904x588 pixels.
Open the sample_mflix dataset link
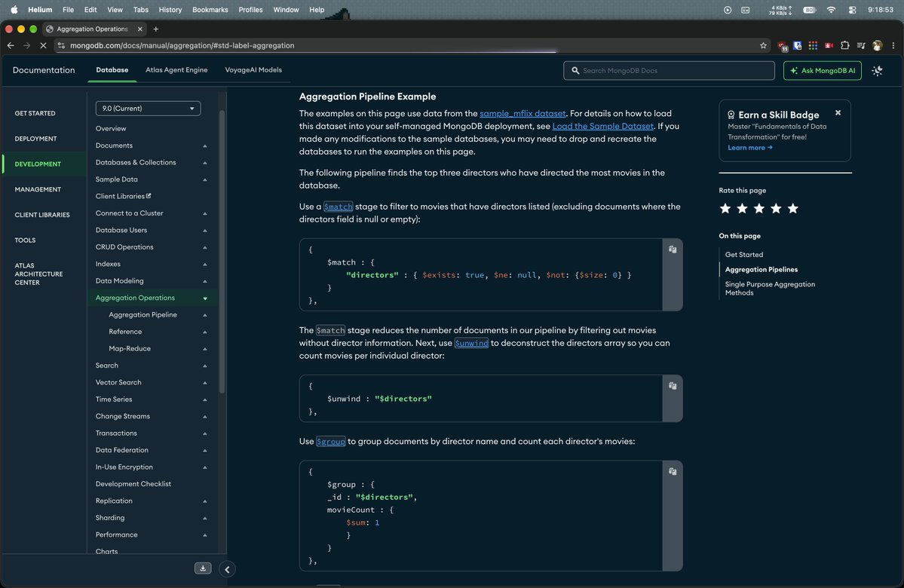click(x=522, y=114)
